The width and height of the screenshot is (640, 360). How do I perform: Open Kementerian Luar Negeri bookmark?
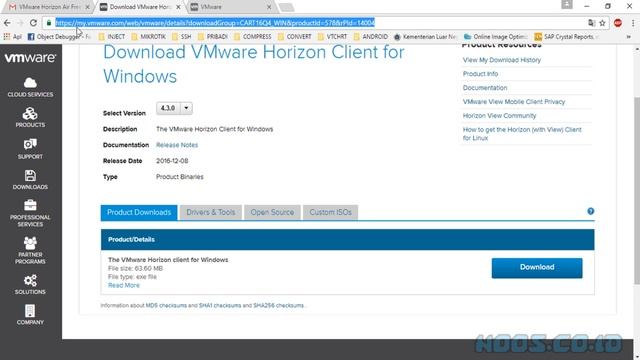(x=425, y=37)
